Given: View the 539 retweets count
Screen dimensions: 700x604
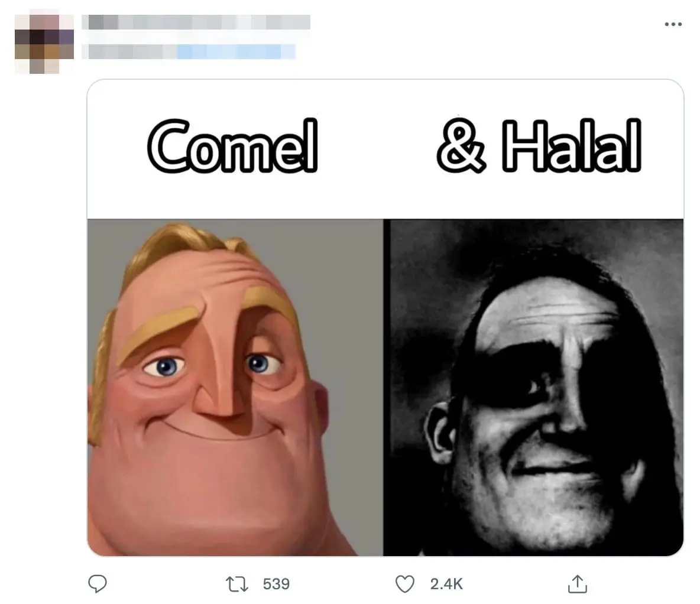Looking at the screenshot, I should 276,584.
